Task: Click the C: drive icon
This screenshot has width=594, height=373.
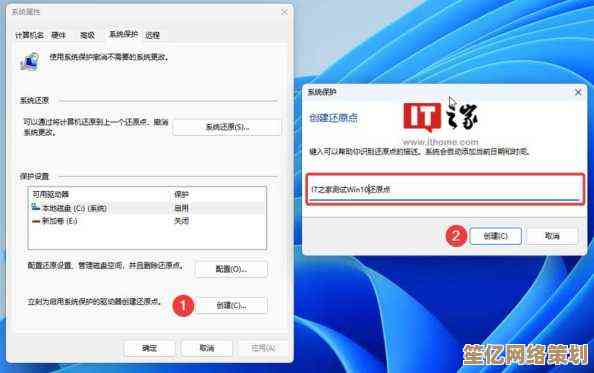Action: coord(36,207)
